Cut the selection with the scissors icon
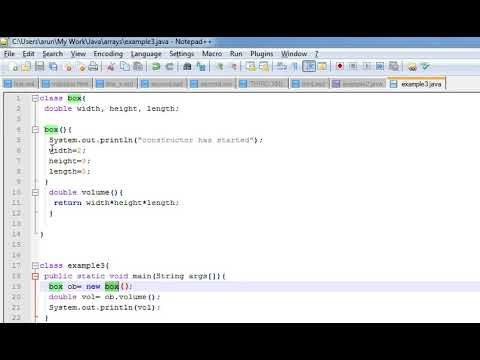Screen dimensions: 480x360 (x=111, y=67)
